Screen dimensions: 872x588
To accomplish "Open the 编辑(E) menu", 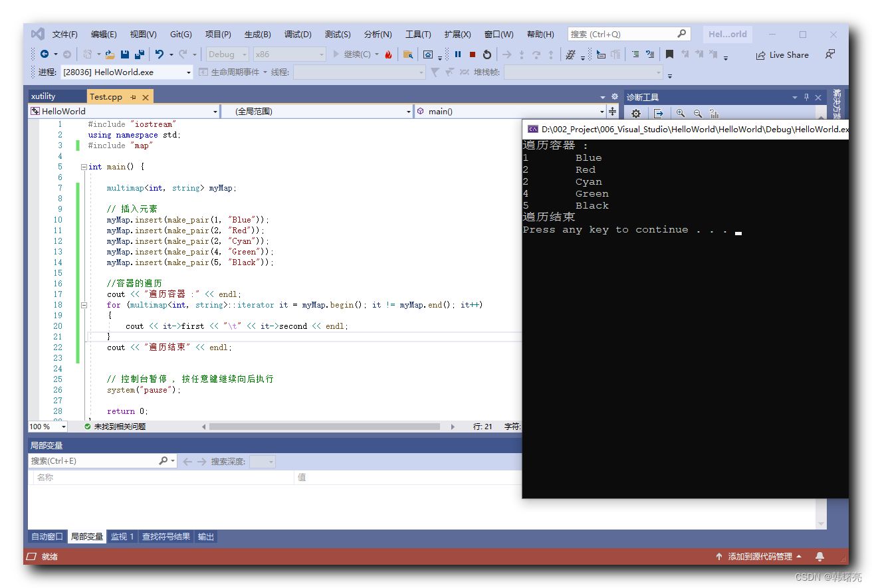I will pyautogui.click(x=104, y=35).
